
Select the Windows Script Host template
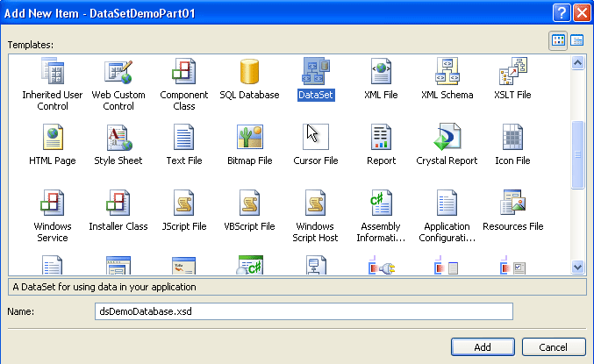(x=315, y=216)
